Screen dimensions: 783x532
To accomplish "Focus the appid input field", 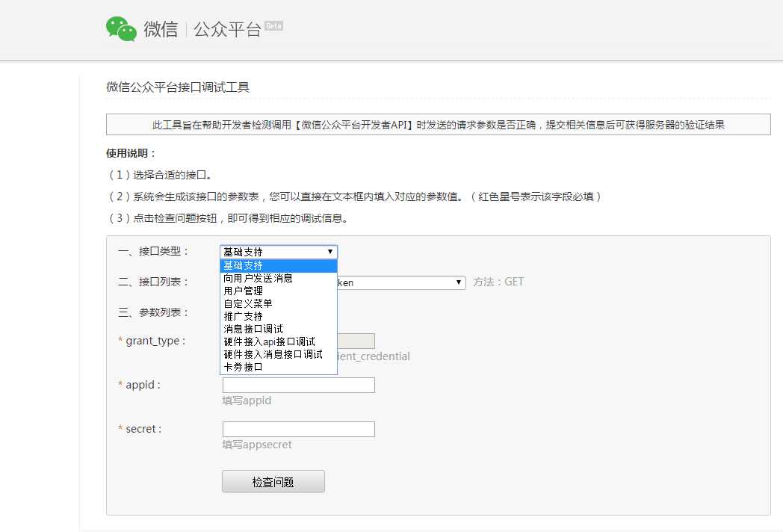I will 299,385.
